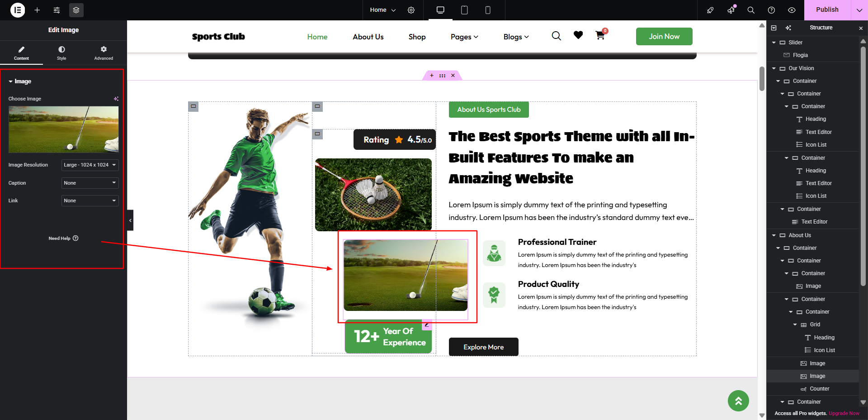Screen dimensions: 868x420
Task: Toggle the Structure layers icon
Action: click(76, 10)
